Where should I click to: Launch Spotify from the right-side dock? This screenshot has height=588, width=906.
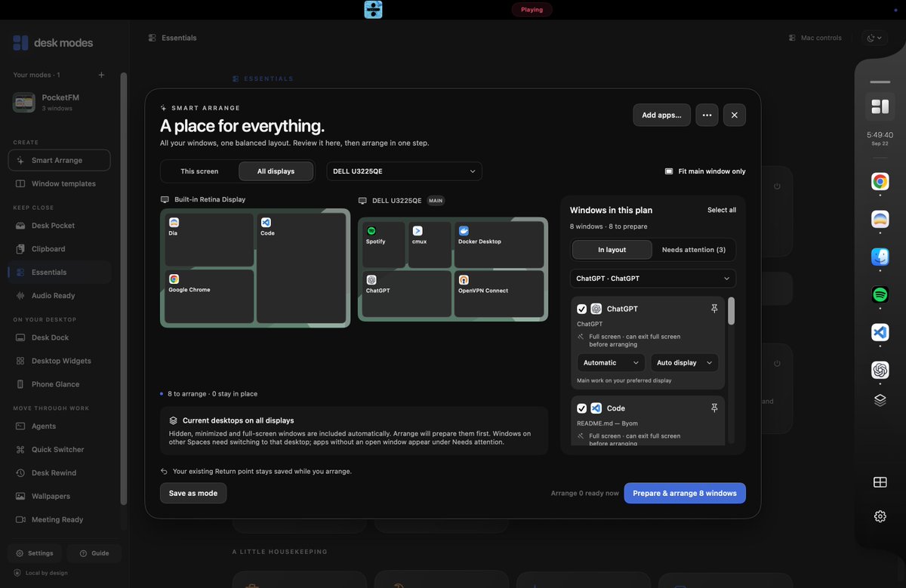[880, 294]
